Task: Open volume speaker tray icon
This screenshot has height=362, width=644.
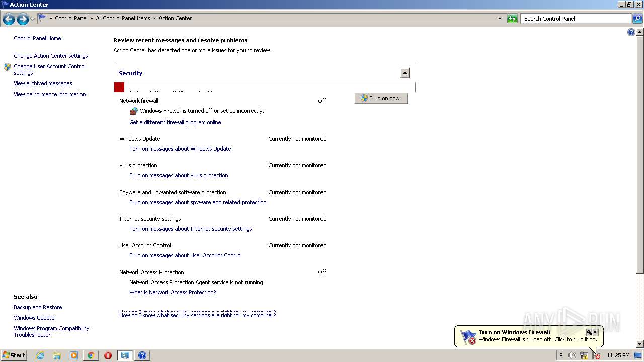Action: coord(572,355)
